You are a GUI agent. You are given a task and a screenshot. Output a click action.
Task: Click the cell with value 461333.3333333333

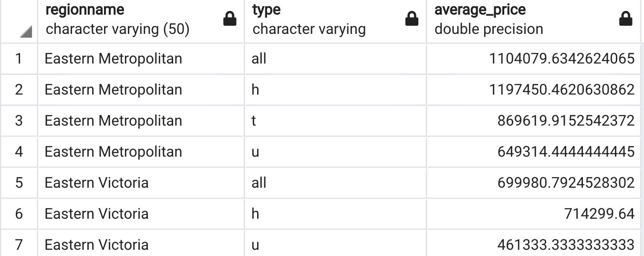click(566, 245)
